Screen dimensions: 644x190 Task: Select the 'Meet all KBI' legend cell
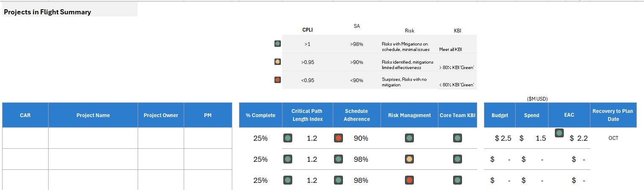(x=457, y=44)
